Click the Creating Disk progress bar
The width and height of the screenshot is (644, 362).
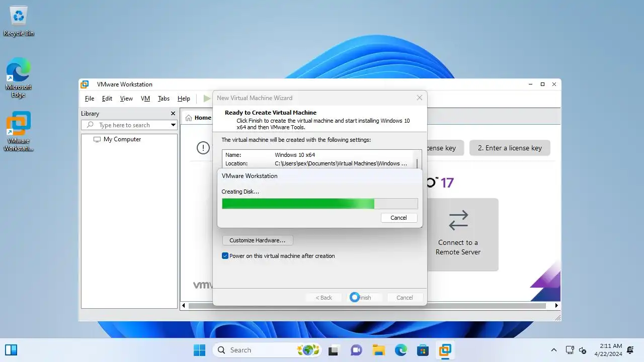pos(320,204)
